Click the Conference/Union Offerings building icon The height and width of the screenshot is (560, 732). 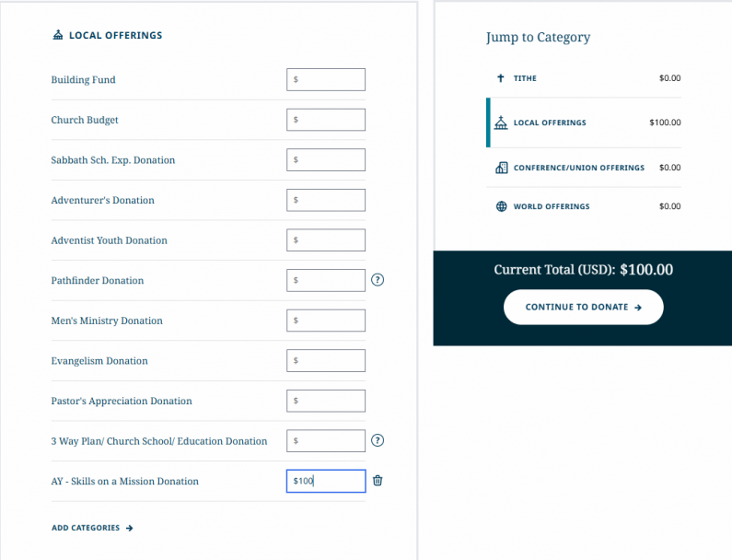point(501,168)
